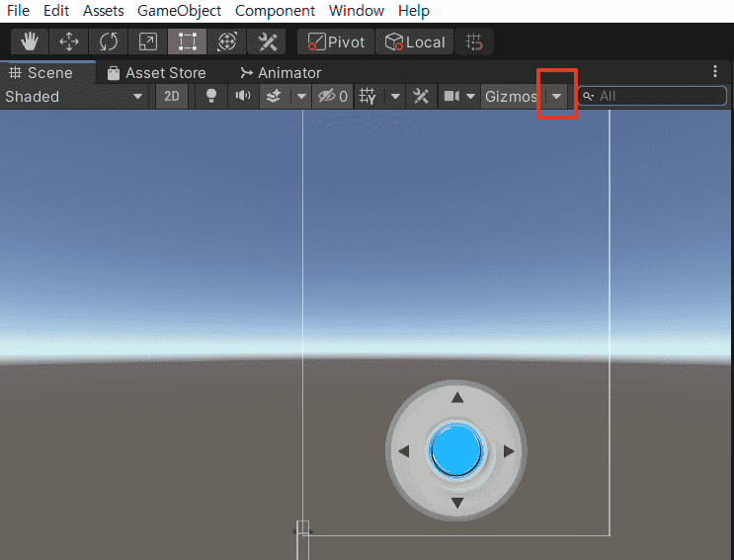Open the Window menu

[x=357, y=11]
